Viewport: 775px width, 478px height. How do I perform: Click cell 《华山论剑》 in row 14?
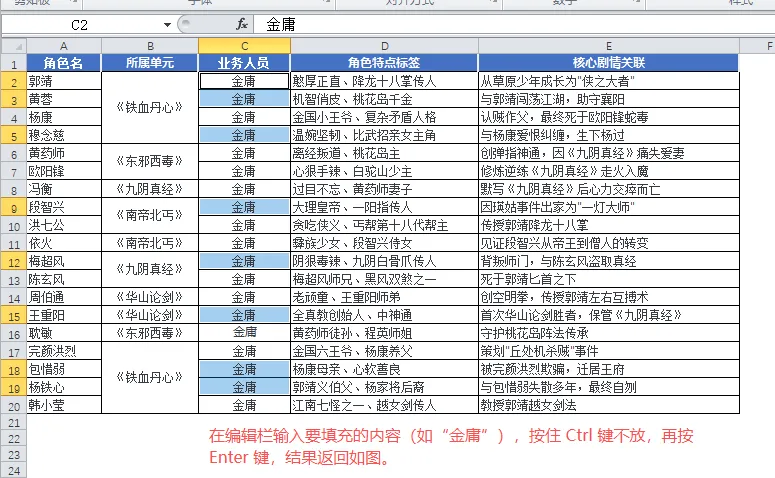(x=150, y=297)
